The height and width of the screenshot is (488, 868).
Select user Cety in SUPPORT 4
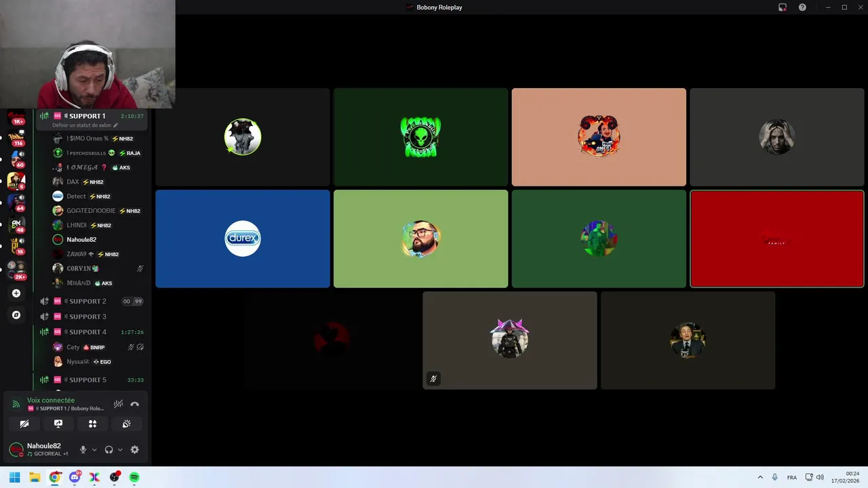98,347
